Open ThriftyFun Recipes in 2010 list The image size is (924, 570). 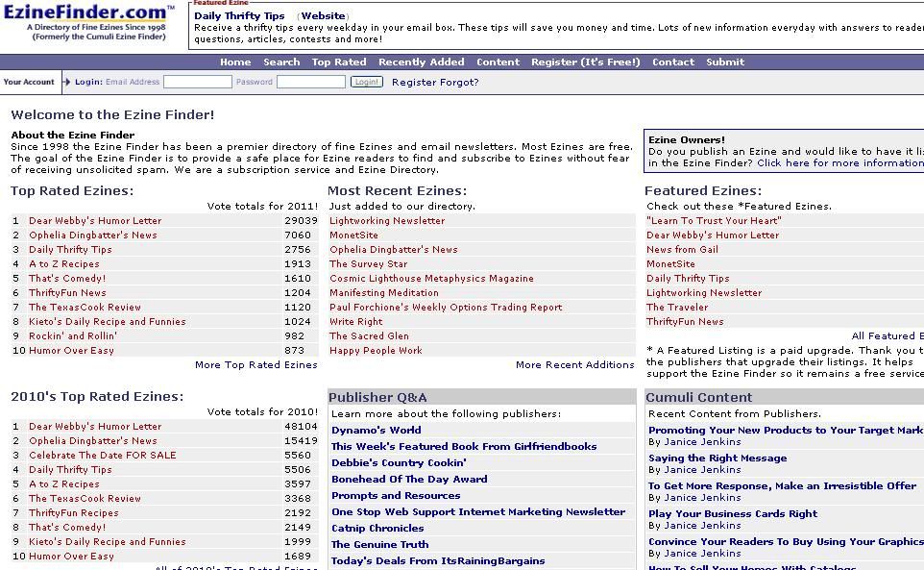click(x=74, y=513)
